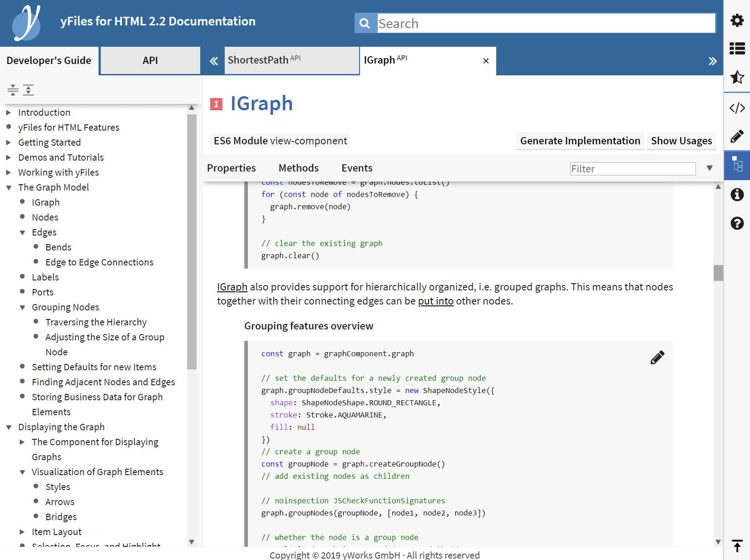Click the edit pencil on the grouping code snippet

(657, 357)
